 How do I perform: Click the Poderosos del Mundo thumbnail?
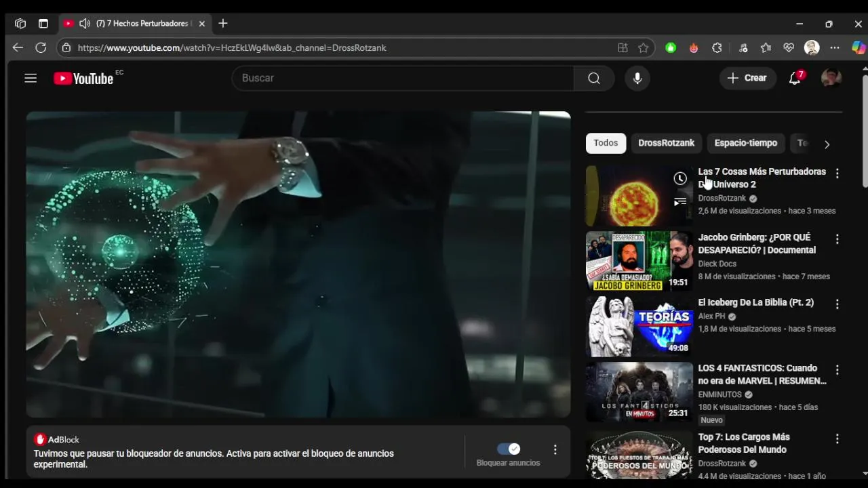click(x=639, y=455)
